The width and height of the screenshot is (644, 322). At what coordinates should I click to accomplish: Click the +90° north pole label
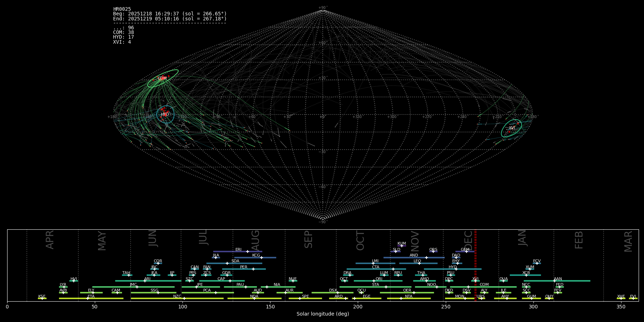[323, 8]
